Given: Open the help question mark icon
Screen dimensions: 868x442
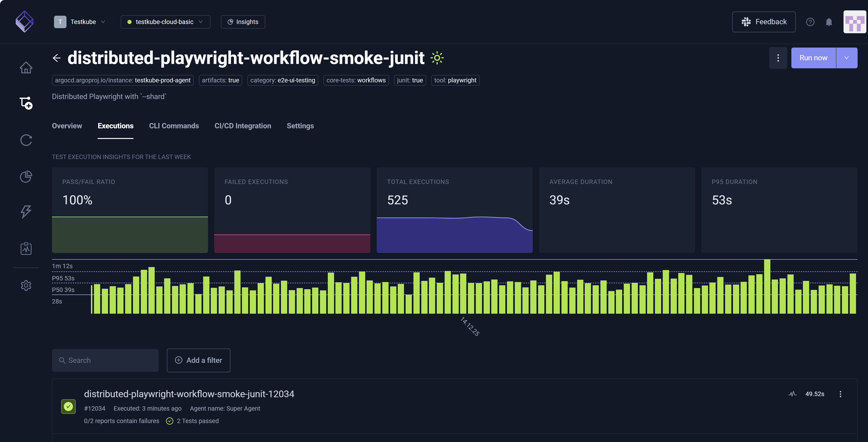Looking at the screenshot, I should pos(810,22).
